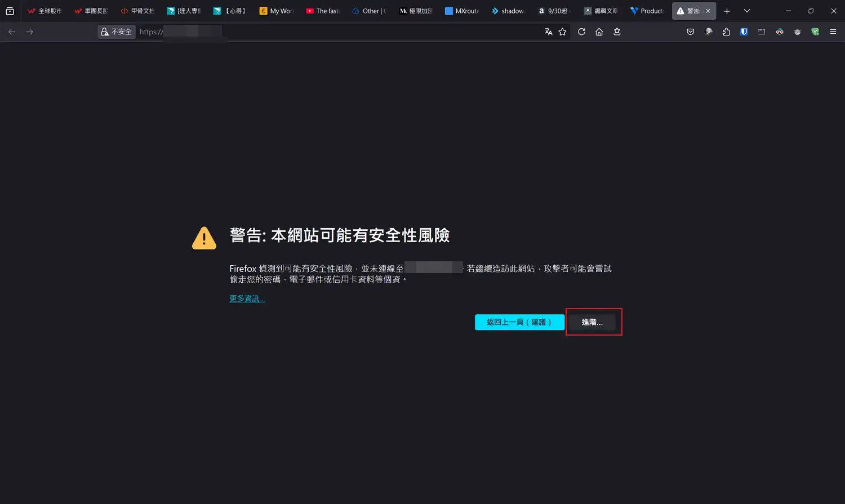Switch to the YouTube 'The fast' tab
The height and width of the screenshot is (504, 845).
point(323,11)
